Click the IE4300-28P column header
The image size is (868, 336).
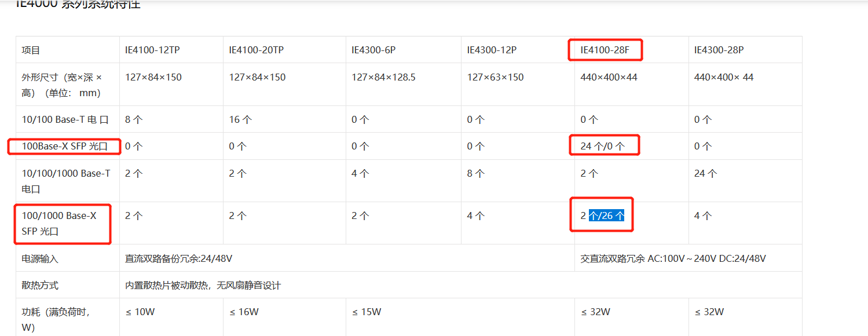(x=719, y=50)
